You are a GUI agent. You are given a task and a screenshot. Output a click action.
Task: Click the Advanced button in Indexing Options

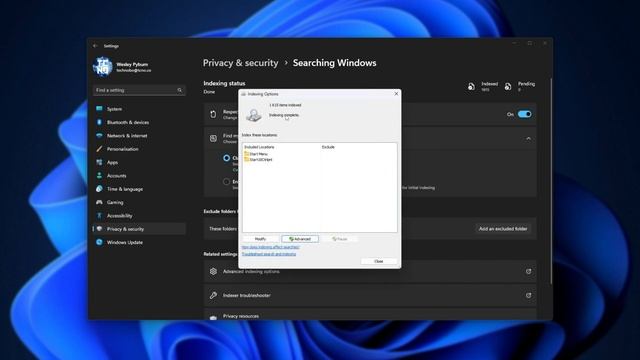click(x=300, y=239)
